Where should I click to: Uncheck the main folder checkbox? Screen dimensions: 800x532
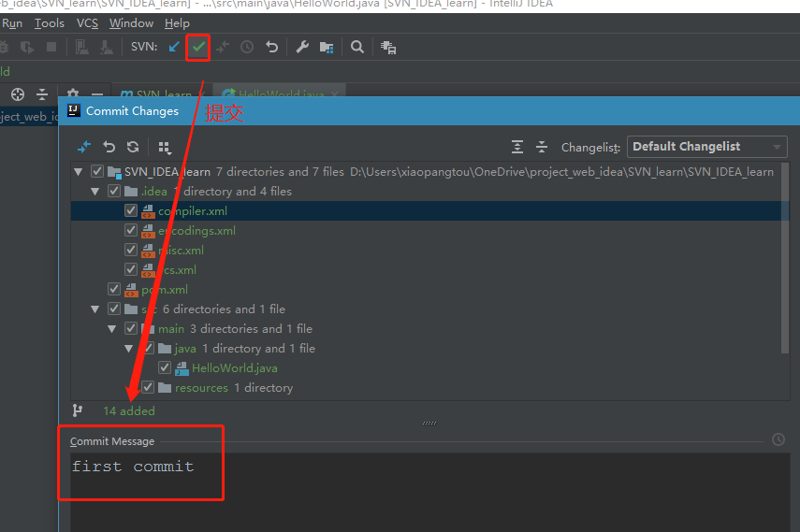coord(131,328)
